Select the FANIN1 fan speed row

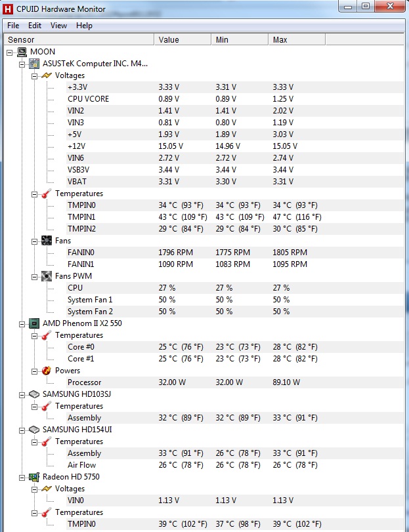point(235,264)
